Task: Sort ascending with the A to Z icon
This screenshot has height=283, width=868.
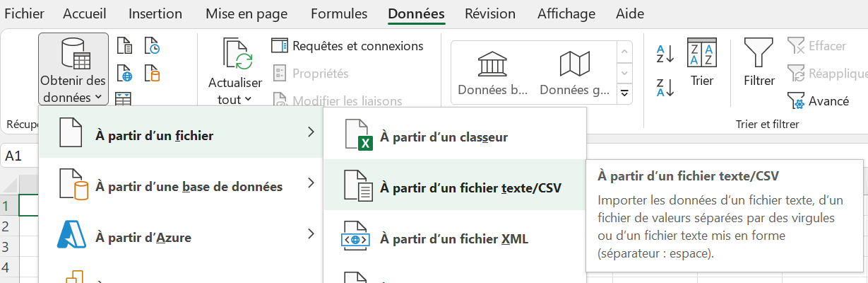Action: 665,53
